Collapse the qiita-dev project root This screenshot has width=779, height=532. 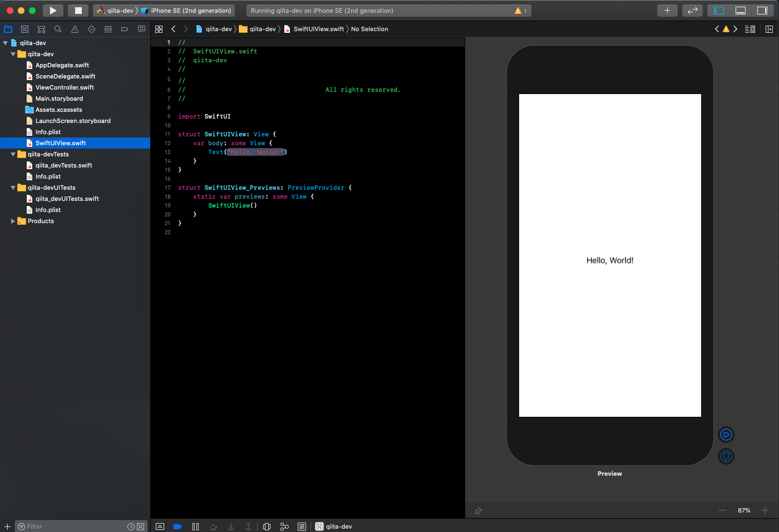6,43
